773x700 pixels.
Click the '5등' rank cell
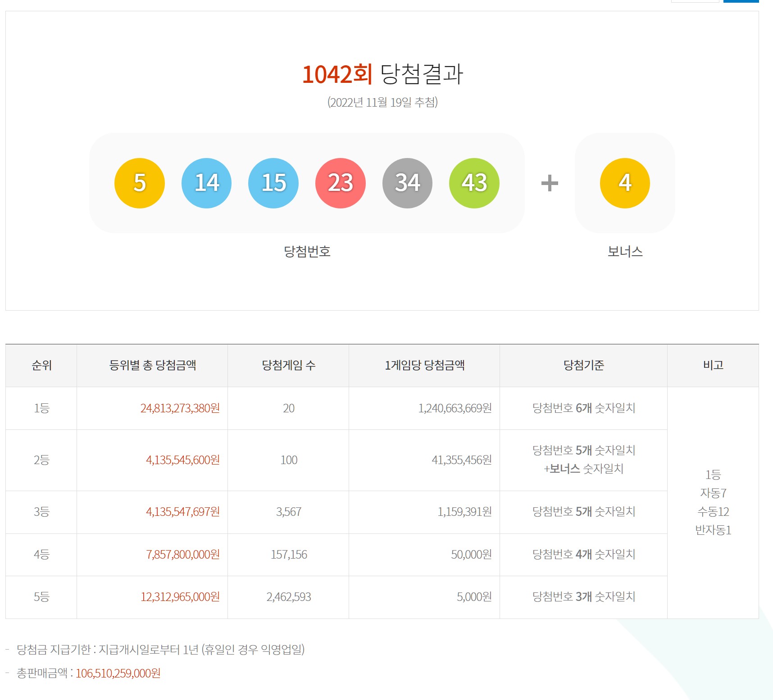click(x=41, y=597)
